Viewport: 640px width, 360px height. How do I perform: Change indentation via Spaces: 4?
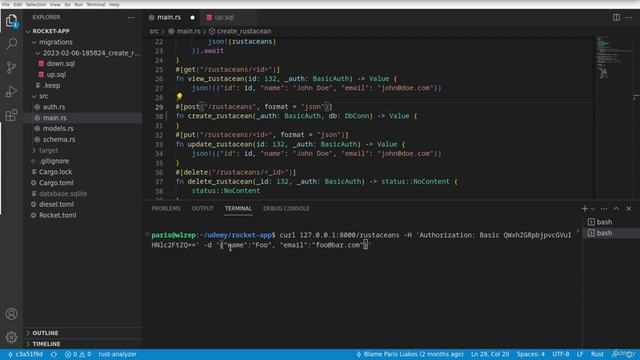pos(531,354)
